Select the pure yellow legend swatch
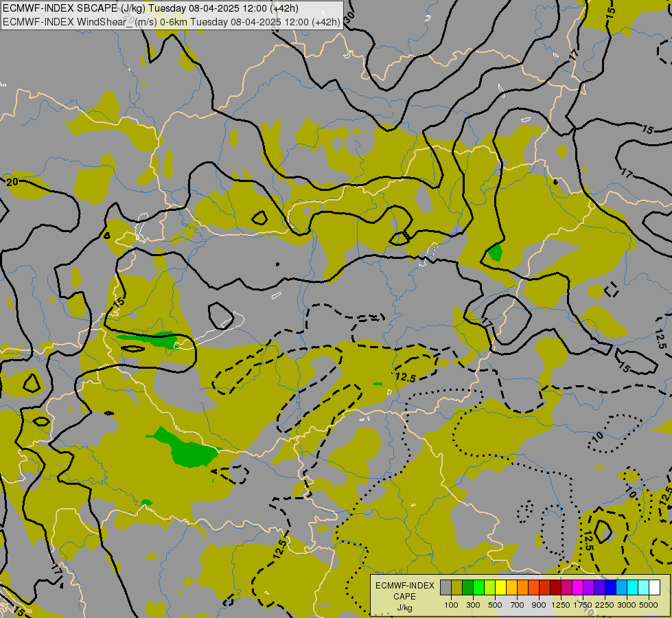672x618 pixels. pyautogui.click(x=501, y=587)
